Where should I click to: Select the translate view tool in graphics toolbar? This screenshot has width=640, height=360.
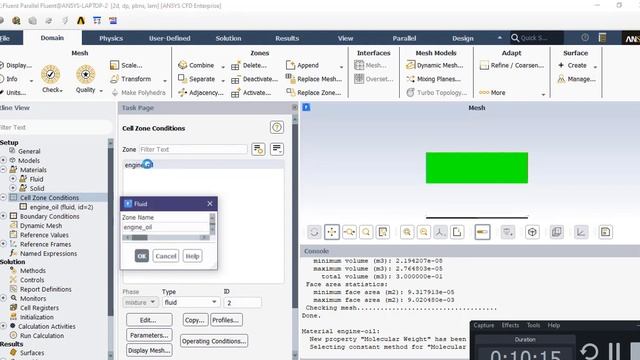(x=331, y=232)
